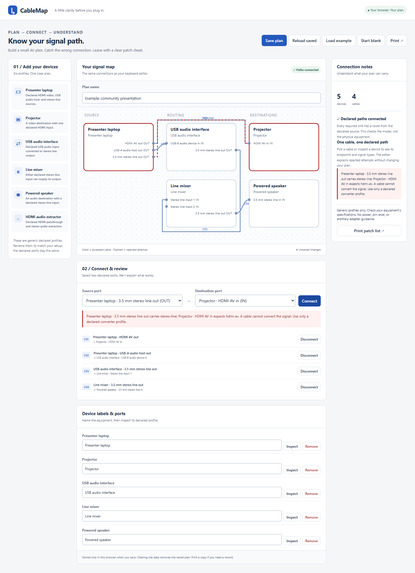
Task: Inspect the Projector device
Action: tap(292, 470)
